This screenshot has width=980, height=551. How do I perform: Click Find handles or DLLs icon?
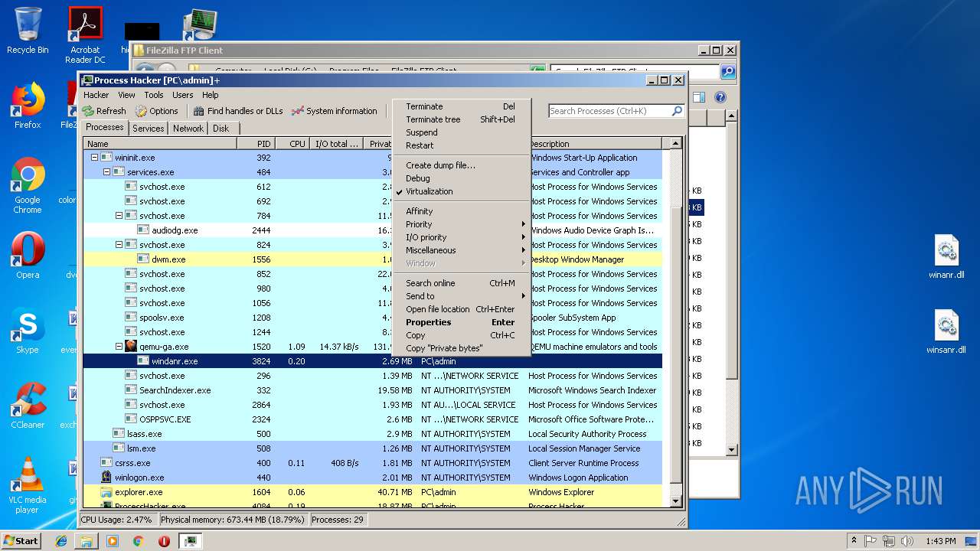pos(199,111)
